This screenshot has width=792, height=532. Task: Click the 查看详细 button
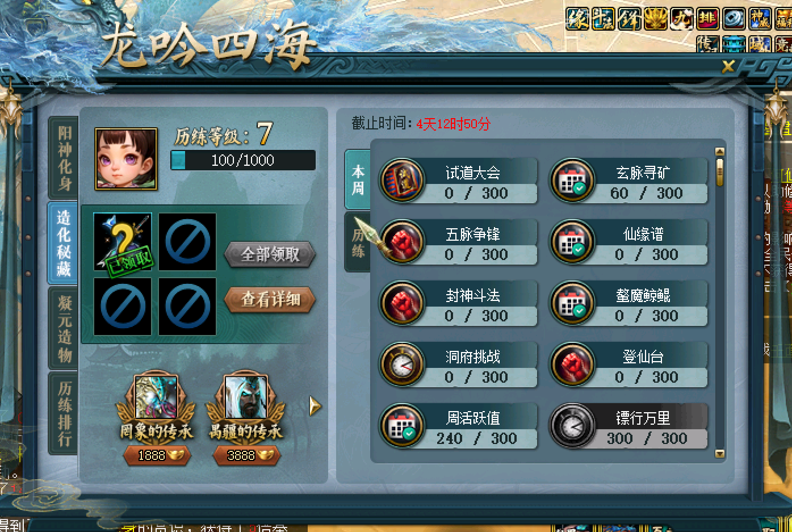pyautogui.click(x=270, y=299)
